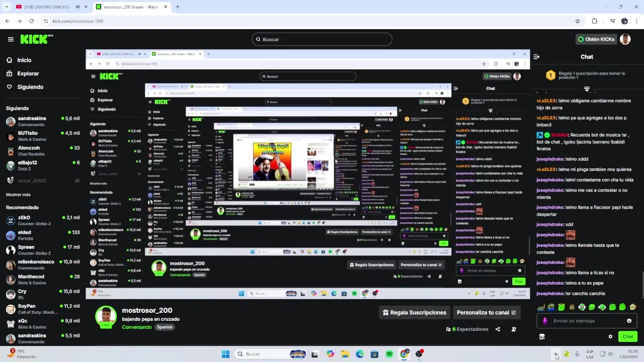Viewport: 644px width, 362px height.
Task: Open elded Fortnite channel
Action: click(43, 235)
